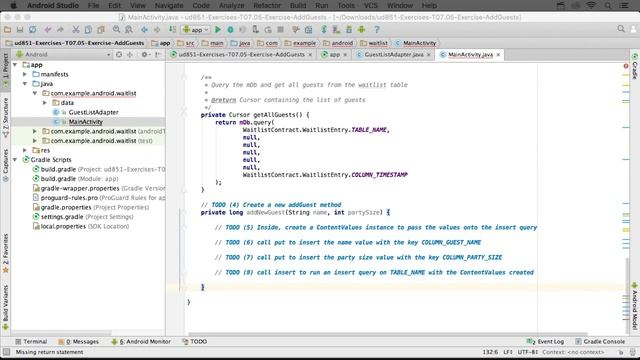Image resolution: width=640 pixels, height=360 pixels.
Task: Open the VCS menu
Action: (371, 5)
